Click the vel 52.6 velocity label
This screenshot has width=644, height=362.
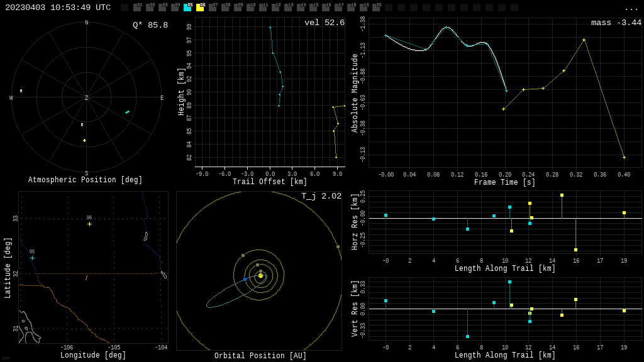tap(324, 23)
